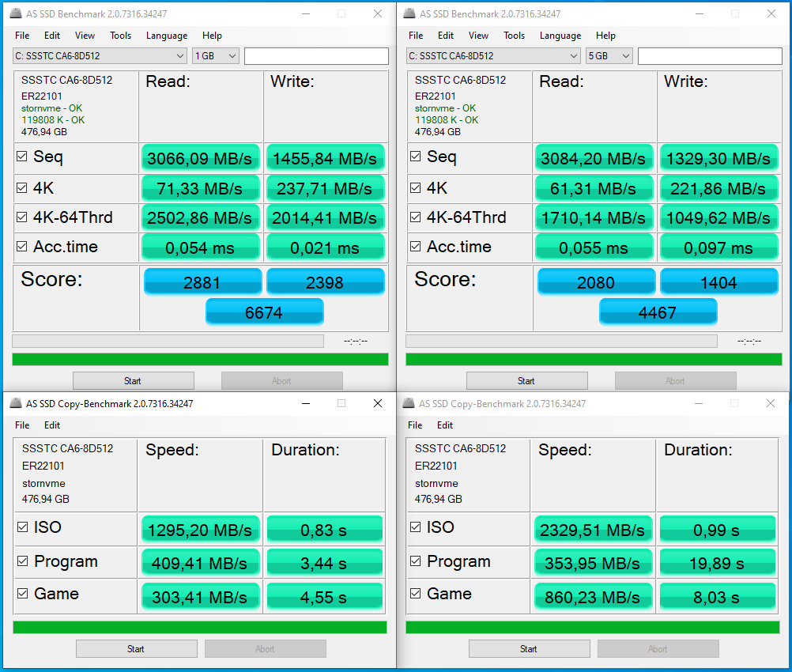The width and height of the screenshot is (792, 672).
Task: Click the text field beside the 1 GB dropdown
Action: pyautogui.click(x=316, y=55)
